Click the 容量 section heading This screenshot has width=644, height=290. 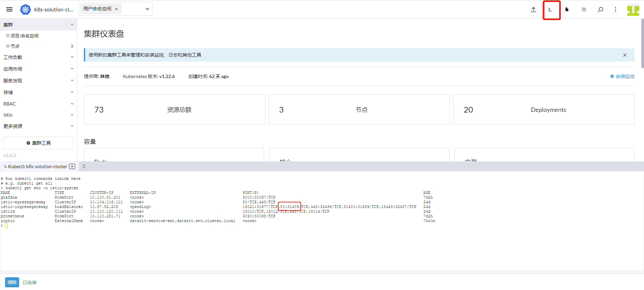pos(90,142)
